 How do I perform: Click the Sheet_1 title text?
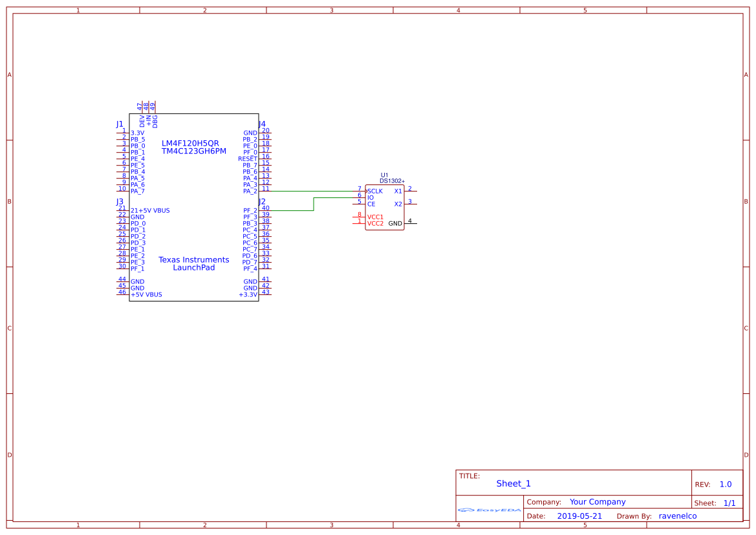pos(513,483)
